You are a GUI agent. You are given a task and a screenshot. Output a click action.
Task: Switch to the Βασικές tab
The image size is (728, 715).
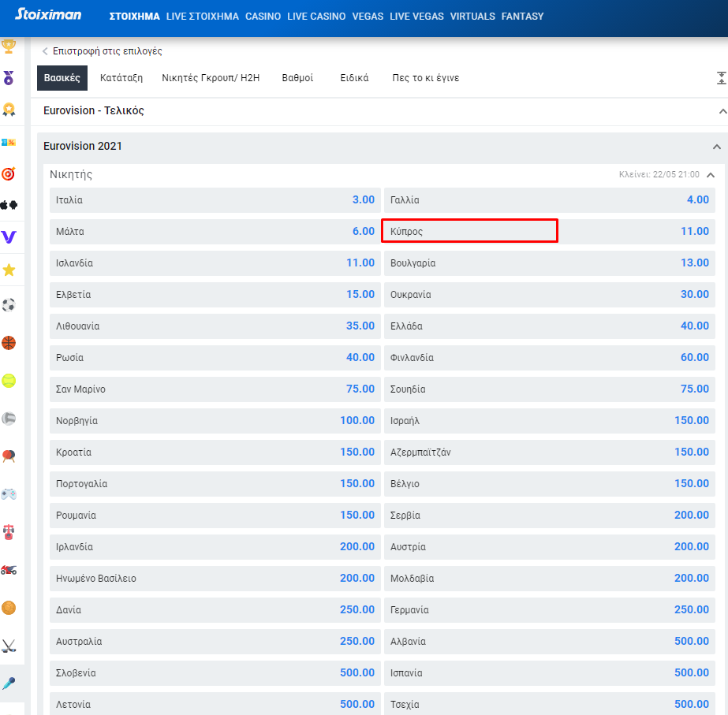[62, 78]
